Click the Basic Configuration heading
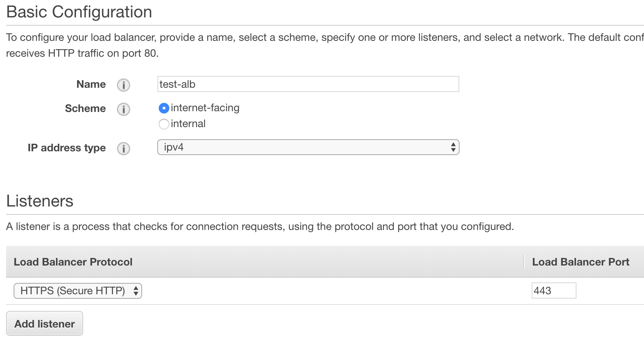644x351 pixels. coord(79,12)
